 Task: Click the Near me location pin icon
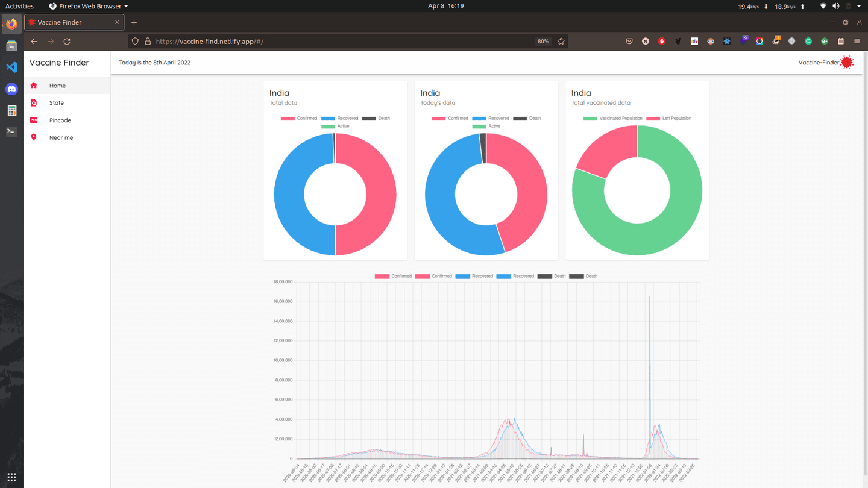[34, 137]
